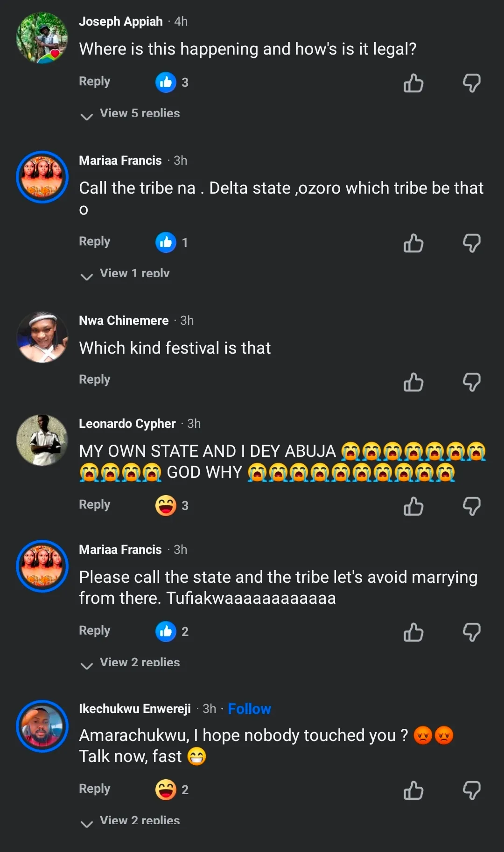The height and width of the screenshot is (852, 504).
Task: Thumbs down the 'avoid marrying' comment
Action: pos(471,633)
